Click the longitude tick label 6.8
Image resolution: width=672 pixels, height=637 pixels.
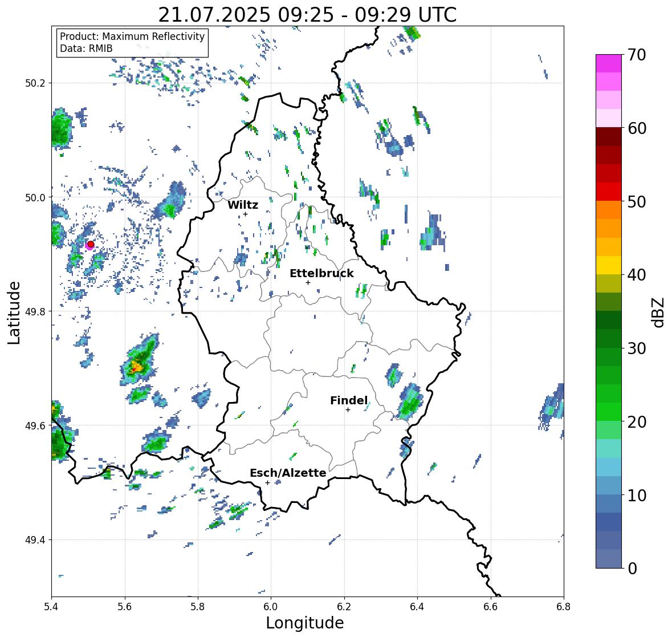click(564, 607)
